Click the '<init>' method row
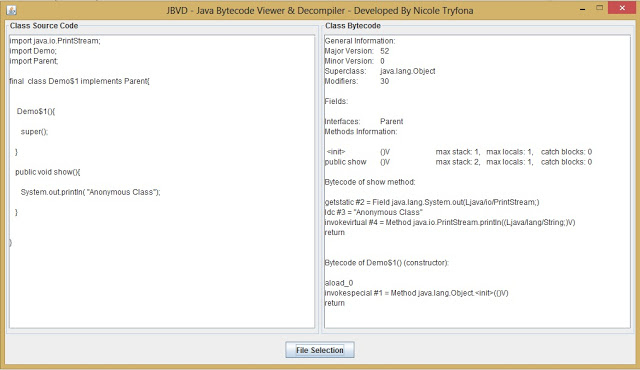This screenshot has width=640, height=370. [x=459, y=152]
